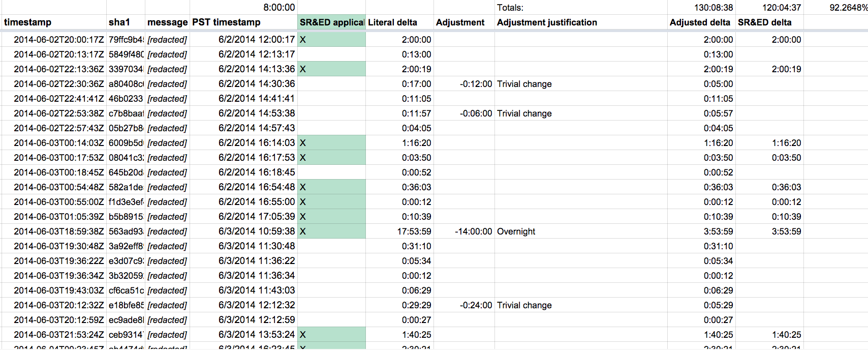Select the 'Overnight' justification cell
868x350 pixels.
(x=581, y=231)
